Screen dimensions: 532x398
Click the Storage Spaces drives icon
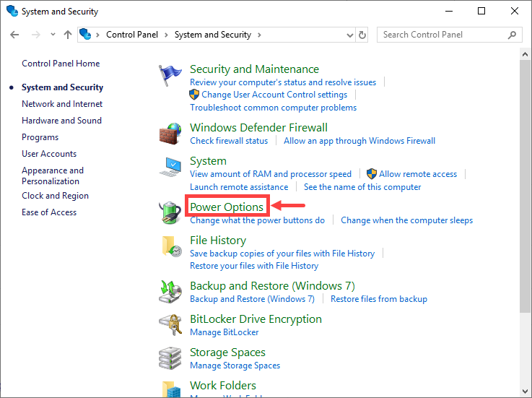[170, 359]
